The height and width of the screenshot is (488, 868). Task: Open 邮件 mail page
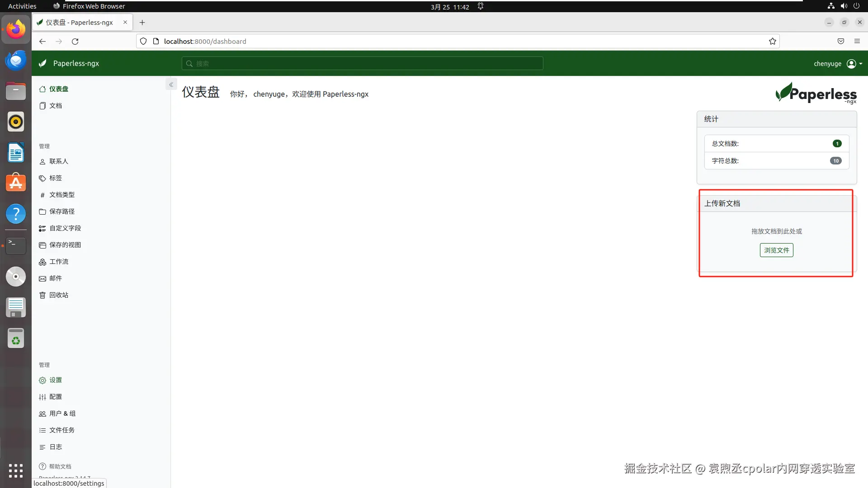[x=51, y=278]
